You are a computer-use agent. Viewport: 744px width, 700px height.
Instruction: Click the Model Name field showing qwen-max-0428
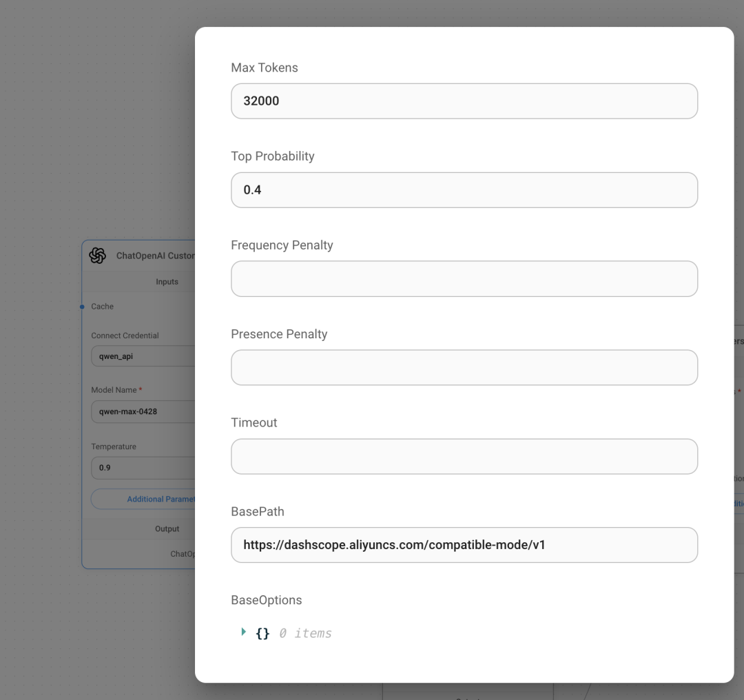coord(143,412)
